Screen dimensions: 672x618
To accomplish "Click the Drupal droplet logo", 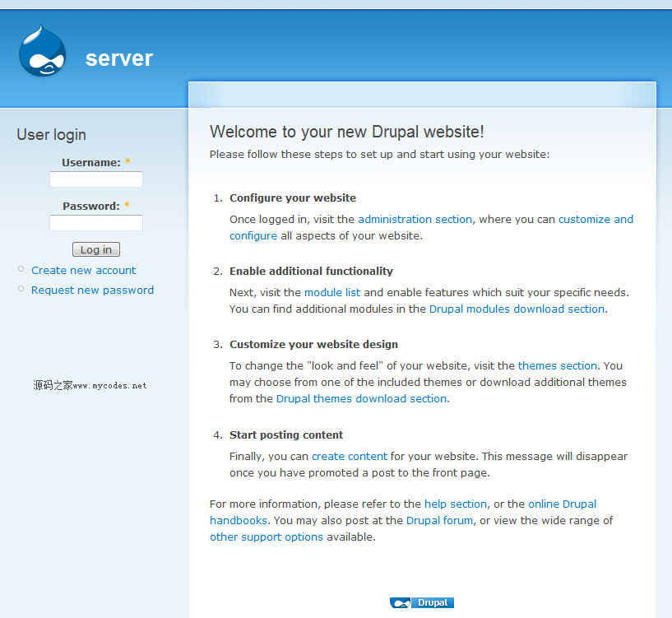I will pos(43,51).
